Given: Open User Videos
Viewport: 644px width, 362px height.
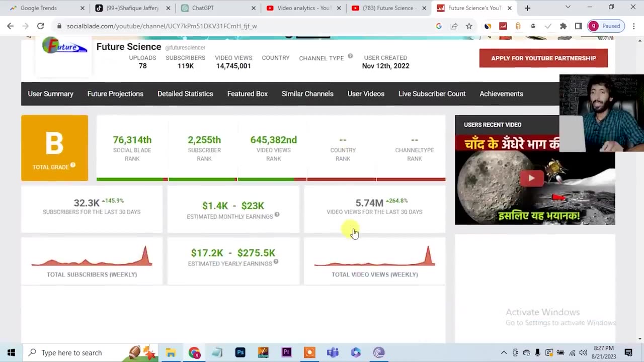Looking at the screenshot, I should pyautogui.click(x=366, y=94).
